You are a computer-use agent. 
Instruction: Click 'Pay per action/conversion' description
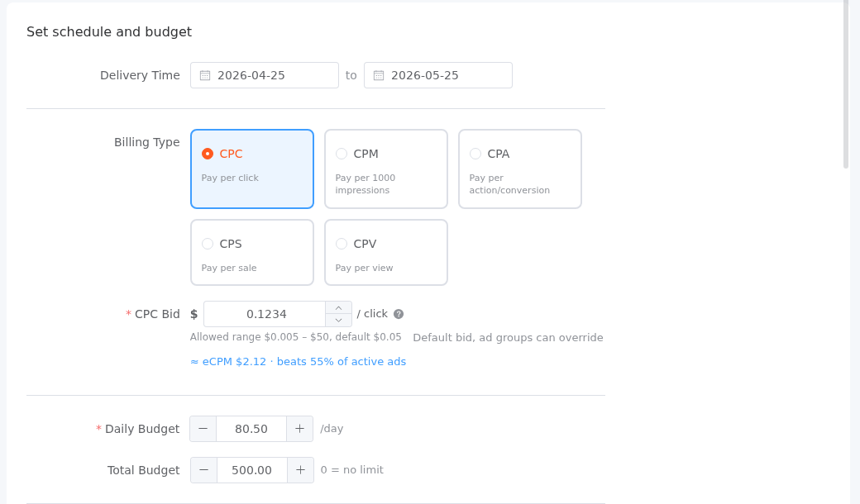click(x=509, y=184)
